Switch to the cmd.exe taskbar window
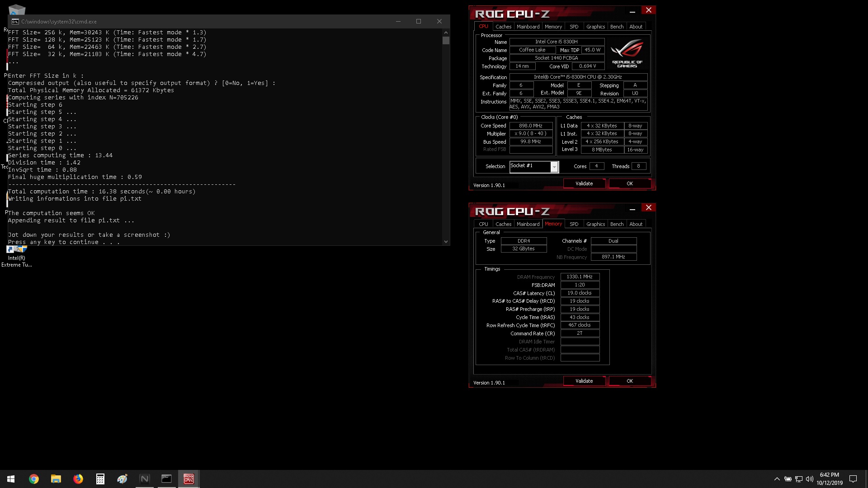 (x=167, y=479)
